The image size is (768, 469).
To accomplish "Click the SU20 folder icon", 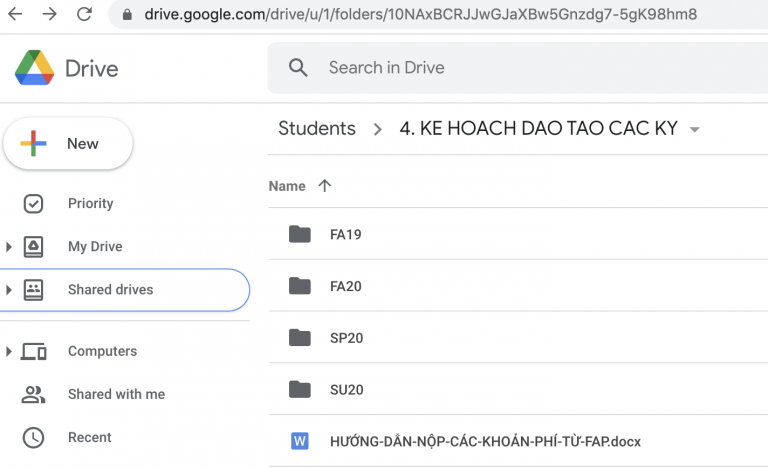I will pyautogui.click(x=300, y=390).
